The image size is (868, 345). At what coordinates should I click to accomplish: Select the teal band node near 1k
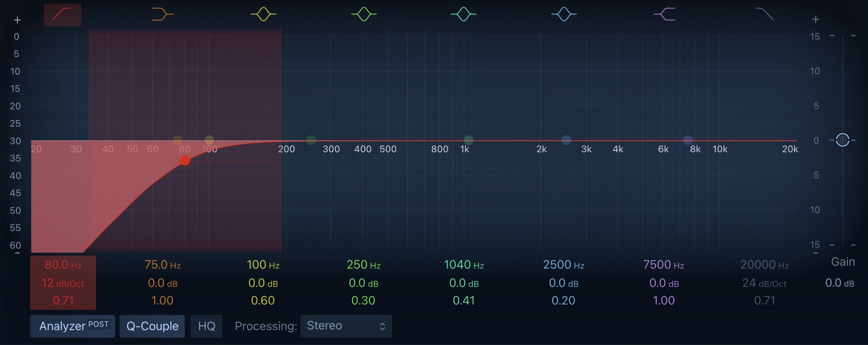click(469, 140)
